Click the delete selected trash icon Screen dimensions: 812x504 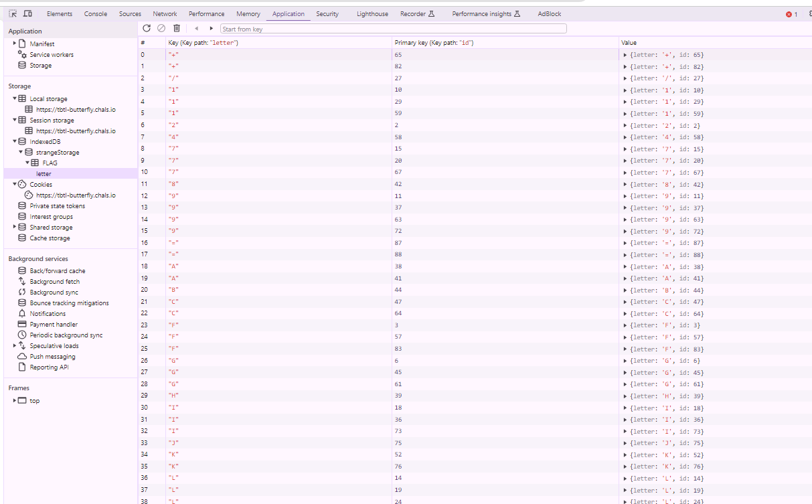(177, 28)
